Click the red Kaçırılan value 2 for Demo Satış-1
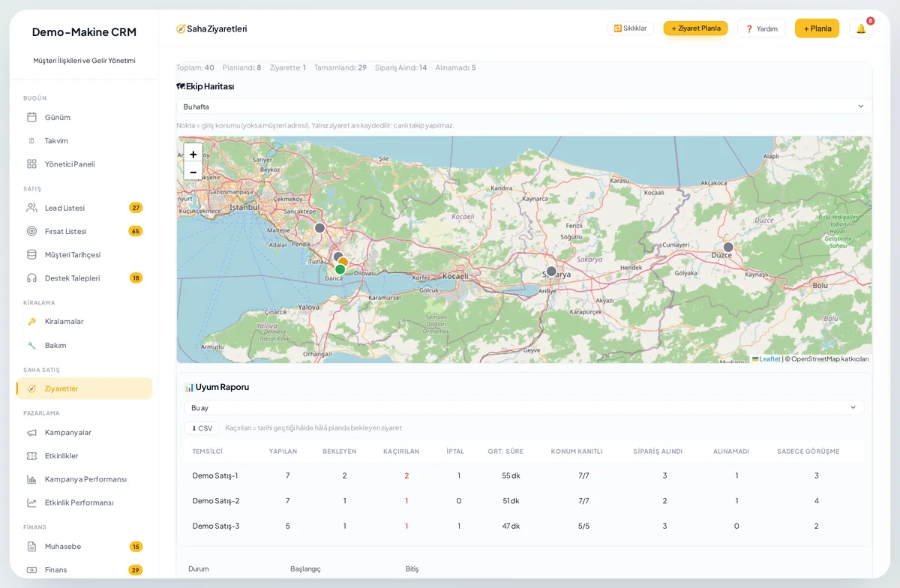This screenshot has height=588, width=900. [x=406, y=475]
